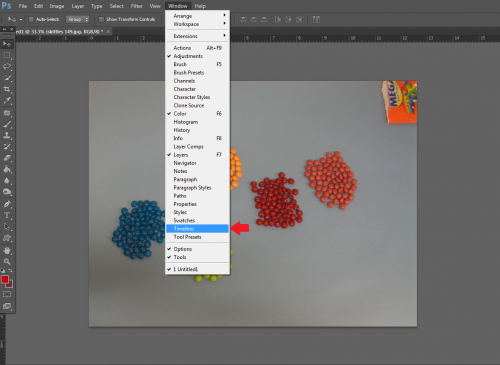Select the 1 Untitled1 document entry
Screen dimensions: 500x365
197,269
